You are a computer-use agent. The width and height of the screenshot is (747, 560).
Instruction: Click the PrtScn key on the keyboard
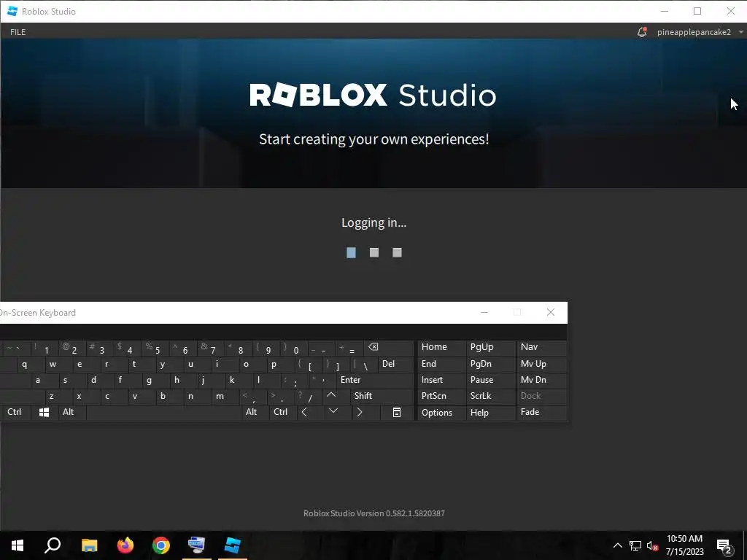pyautogui.click(x=441, y=396)
